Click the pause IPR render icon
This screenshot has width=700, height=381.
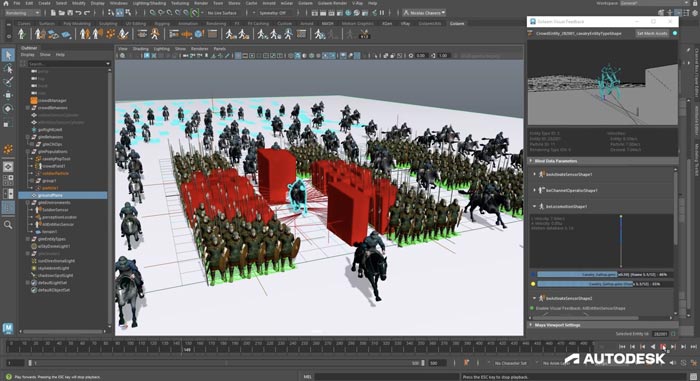(x=382, y=13)
